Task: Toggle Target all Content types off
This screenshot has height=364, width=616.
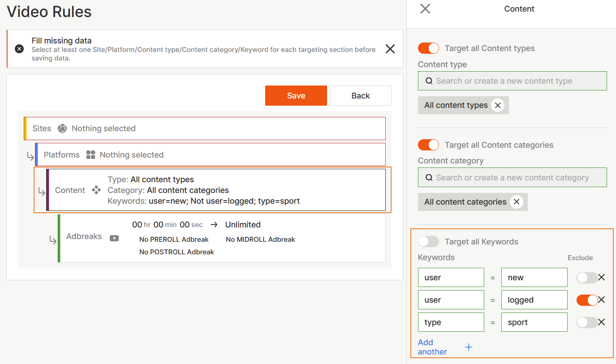Action: pyautogui.click(x=428, y=48)
